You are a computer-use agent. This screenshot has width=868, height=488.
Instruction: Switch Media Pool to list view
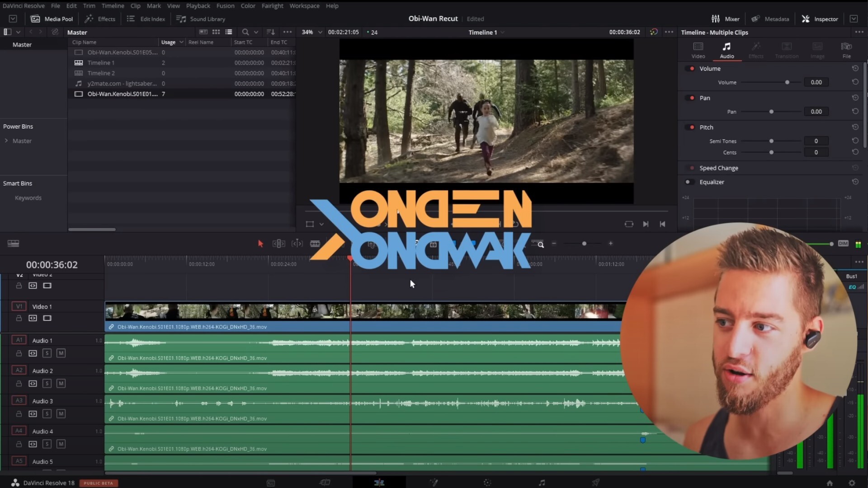tap(229, 32)
